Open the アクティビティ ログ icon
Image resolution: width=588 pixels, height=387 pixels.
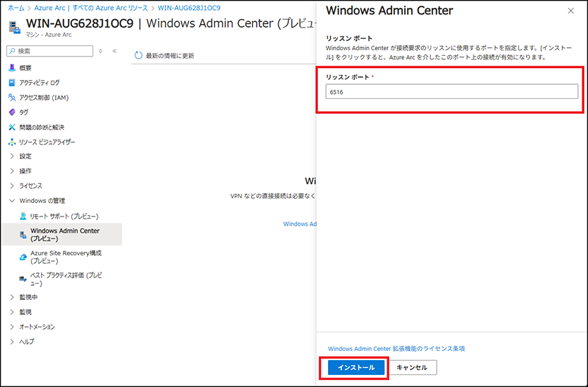click(x=12, y=83)
